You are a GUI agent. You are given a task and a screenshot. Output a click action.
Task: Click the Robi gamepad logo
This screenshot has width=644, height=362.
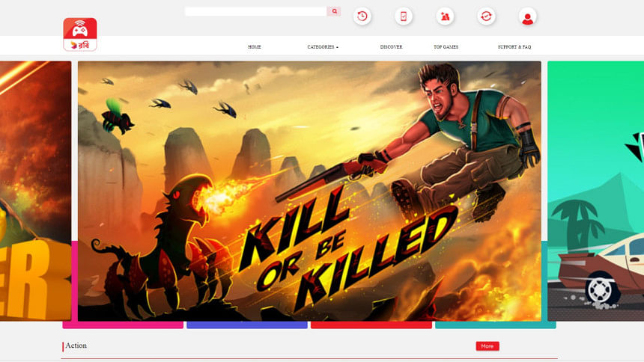tap(80, 34)
